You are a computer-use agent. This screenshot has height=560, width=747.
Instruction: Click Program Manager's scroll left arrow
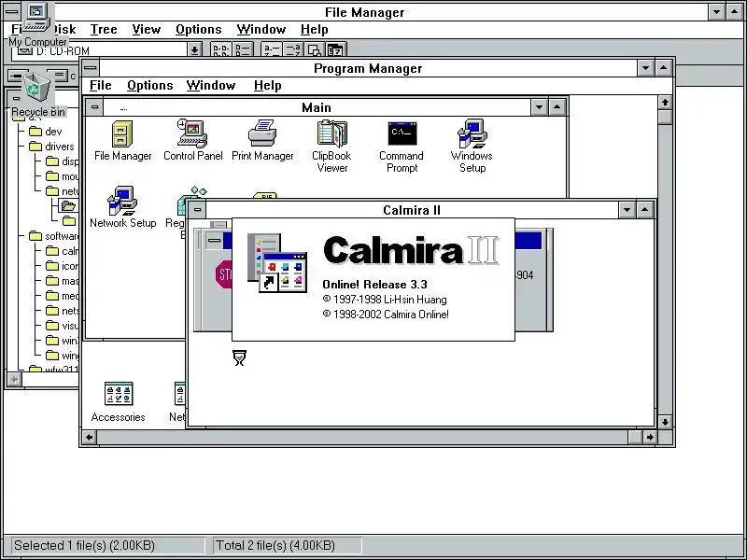[90, 437]
